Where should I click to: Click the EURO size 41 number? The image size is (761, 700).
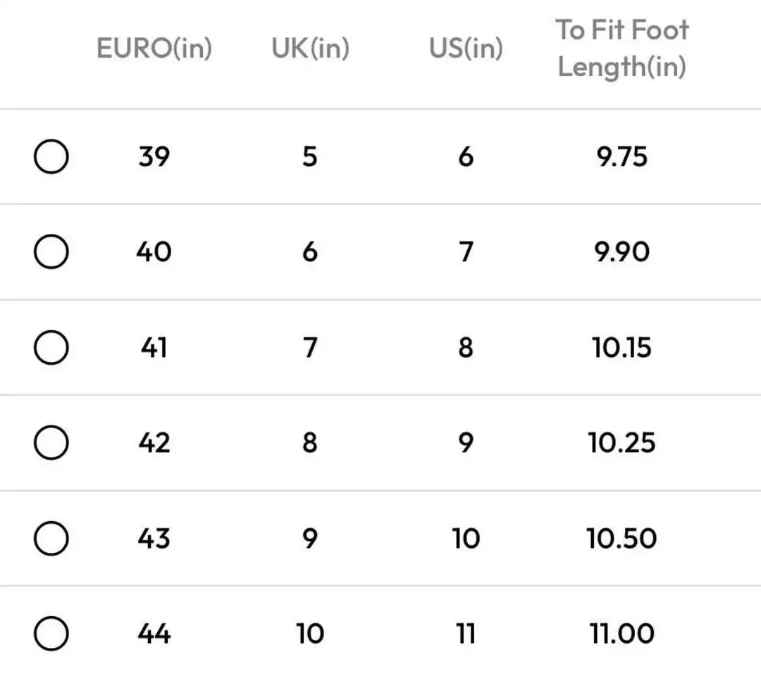(154, 348)
